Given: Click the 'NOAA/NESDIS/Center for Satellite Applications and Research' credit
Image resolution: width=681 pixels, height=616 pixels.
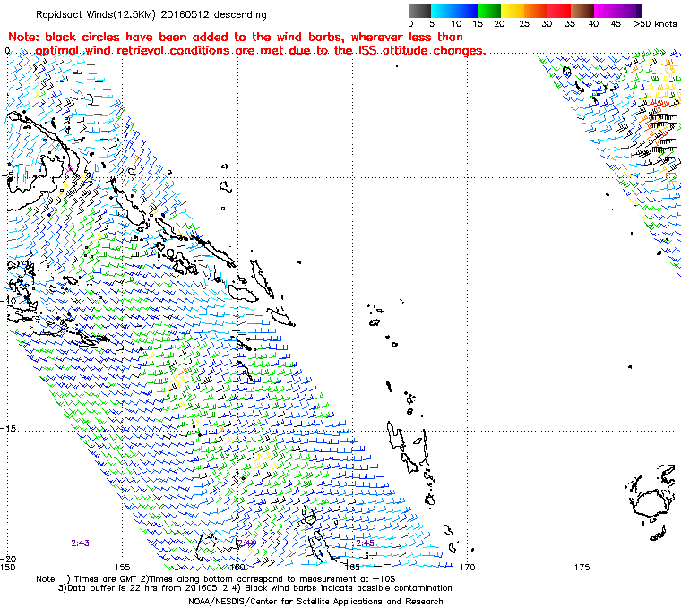Looking at the screenshot, I should click(x=315, y=602).
